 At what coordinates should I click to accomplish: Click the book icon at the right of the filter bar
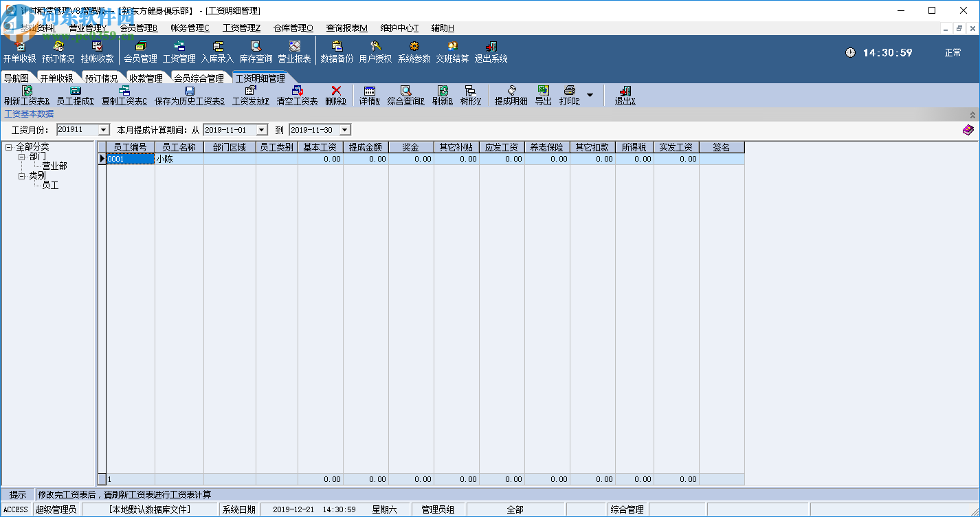[968, 130]
